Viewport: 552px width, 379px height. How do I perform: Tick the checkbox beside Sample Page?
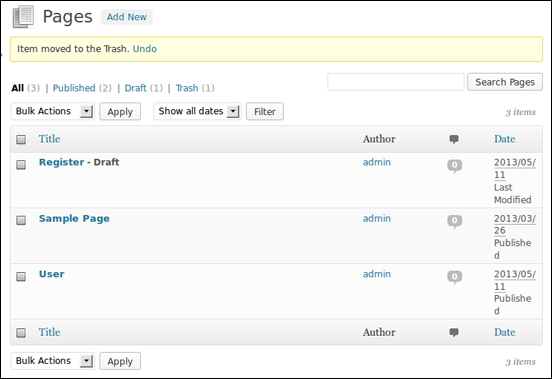click(x=21, y=220)
